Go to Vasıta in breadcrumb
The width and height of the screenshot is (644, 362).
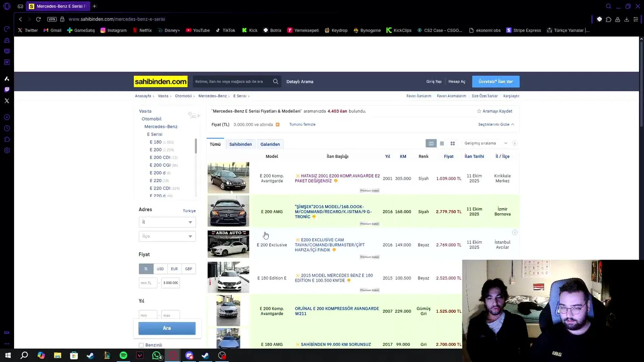pos(163,96)
